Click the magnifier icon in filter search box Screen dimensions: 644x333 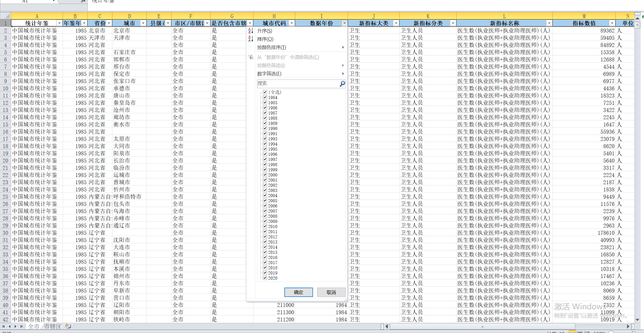342,84
